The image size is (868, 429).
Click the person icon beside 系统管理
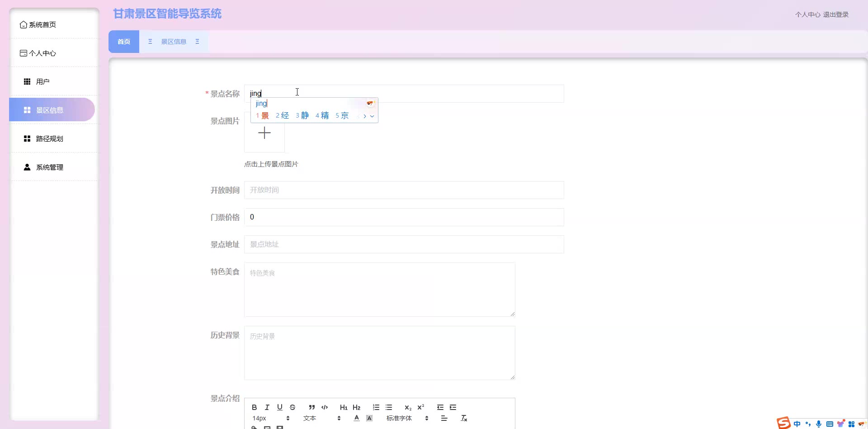27,167
